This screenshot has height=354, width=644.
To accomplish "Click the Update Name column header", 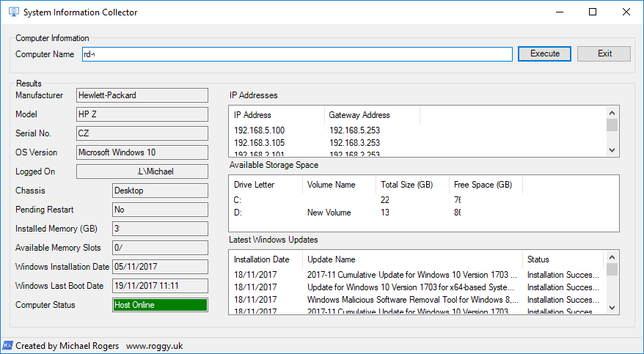I will (412, 259).
